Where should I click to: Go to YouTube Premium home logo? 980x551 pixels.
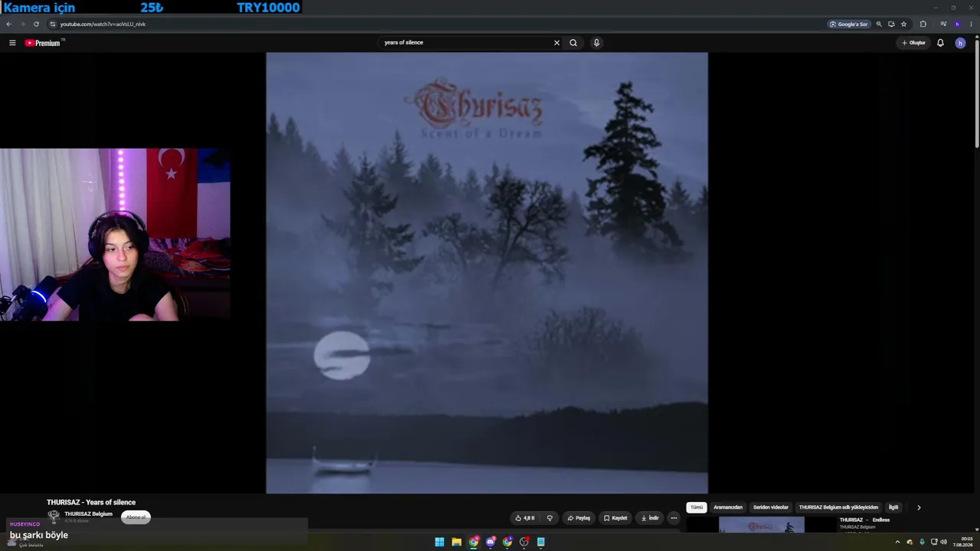(x=42, y=43)
